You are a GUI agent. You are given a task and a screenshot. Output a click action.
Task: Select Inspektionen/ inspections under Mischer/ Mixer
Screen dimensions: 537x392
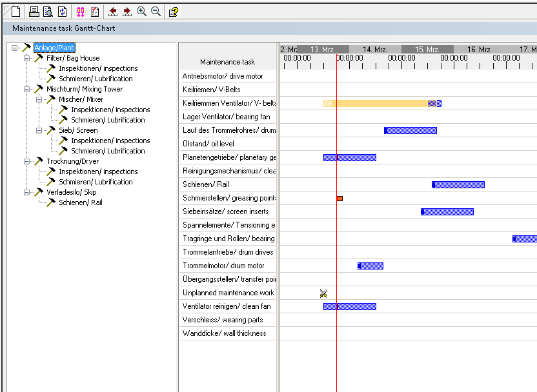tap(110, 110)
